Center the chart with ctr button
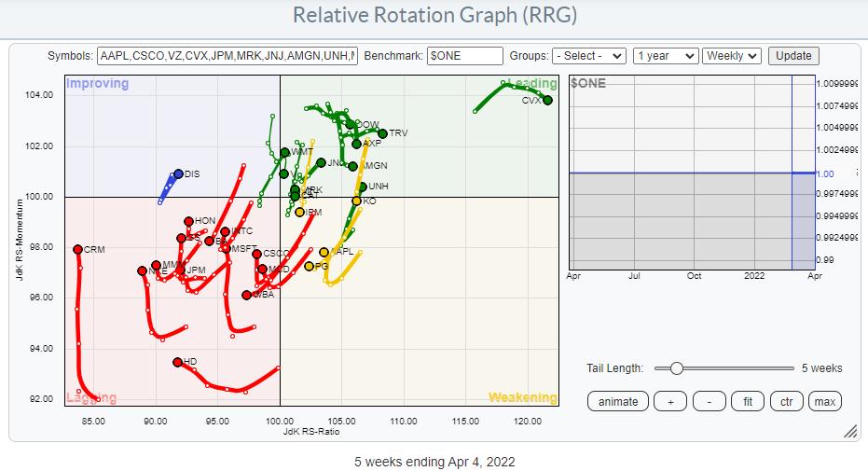 [x=786, y=401]
